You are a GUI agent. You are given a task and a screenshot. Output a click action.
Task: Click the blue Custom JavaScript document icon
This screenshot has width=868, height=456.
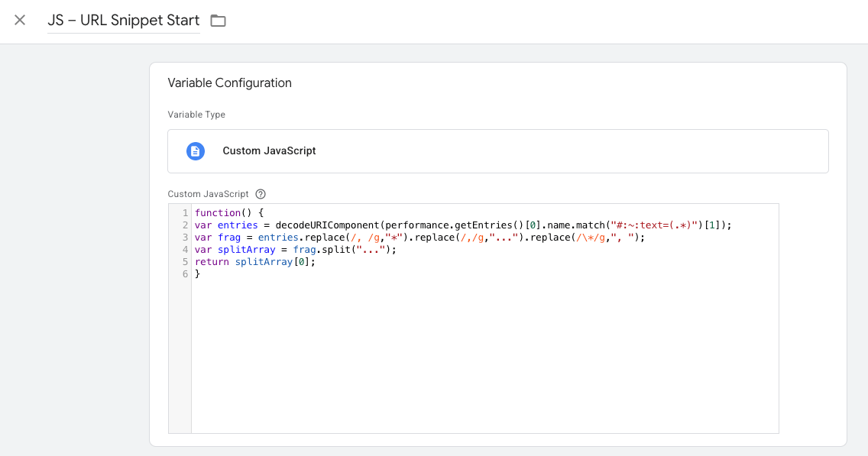(x=196, y=150)
